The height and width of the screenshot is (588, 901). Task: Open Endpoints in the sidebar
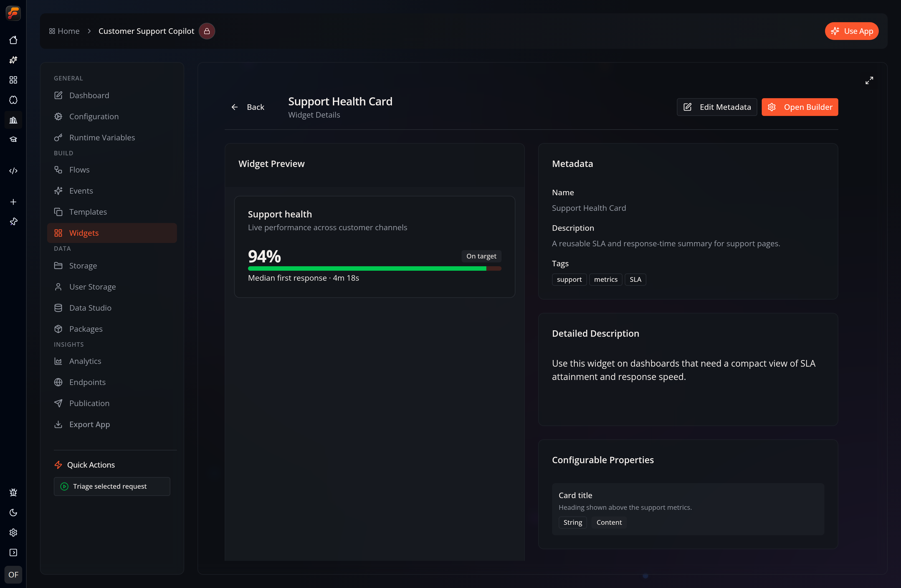pos(112,382)
